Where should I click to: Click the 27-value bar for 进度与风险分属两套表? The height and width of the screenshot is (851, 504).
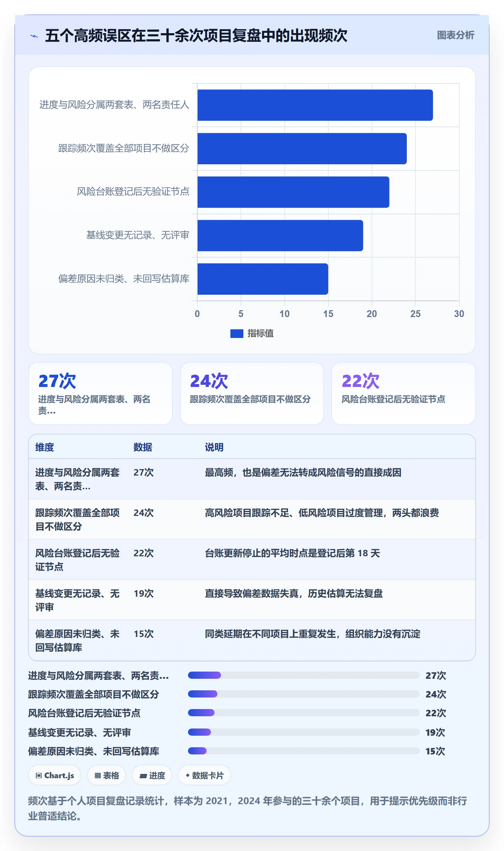point(315,105)
